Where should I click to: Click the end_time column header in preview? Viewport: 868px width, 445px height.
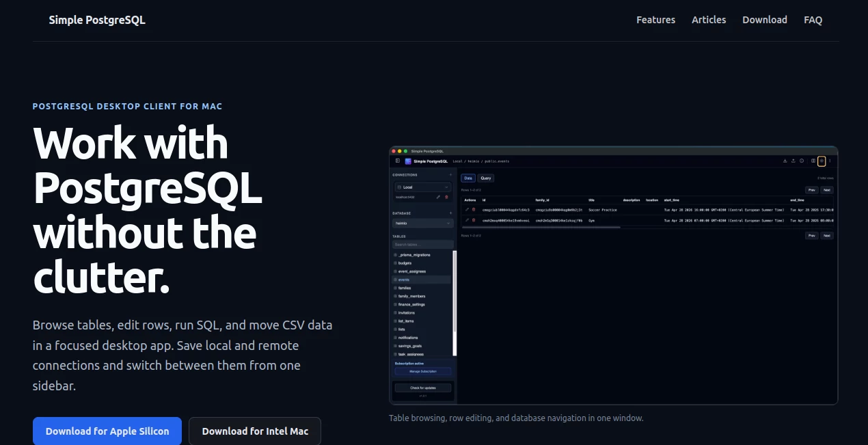[797, 200]
